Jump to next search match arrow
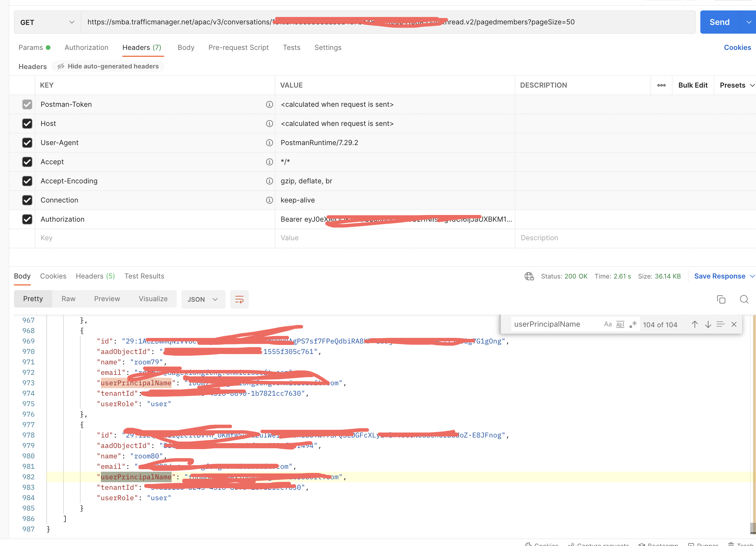The width and height of the screenshot is (756, 546). (x=708, y=324)
